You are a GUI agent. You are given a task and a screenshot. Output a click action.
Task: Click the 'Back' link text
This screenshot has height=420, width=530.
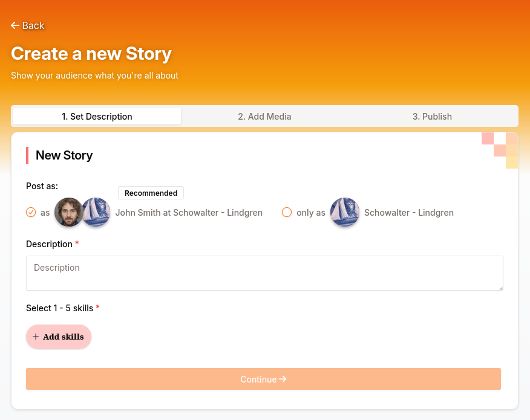point(33,25)
